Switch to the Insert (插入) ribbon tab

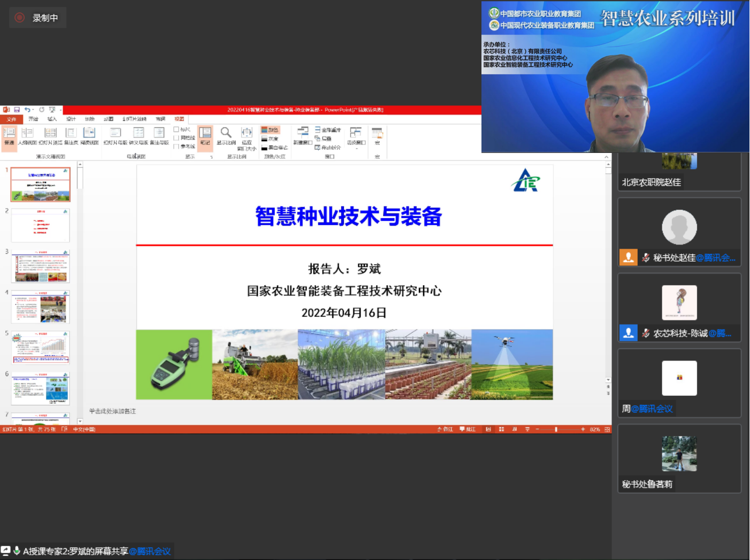pos(52,119)
